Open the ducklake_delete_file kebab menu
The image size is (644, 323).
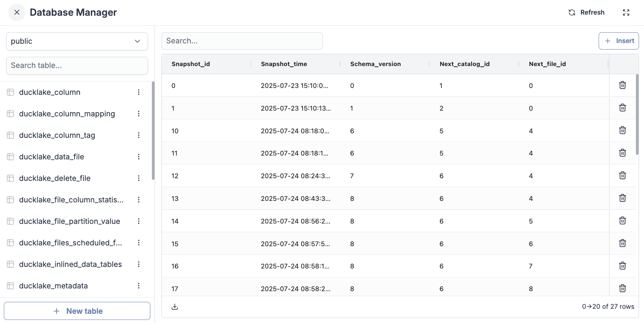(139, 178)
